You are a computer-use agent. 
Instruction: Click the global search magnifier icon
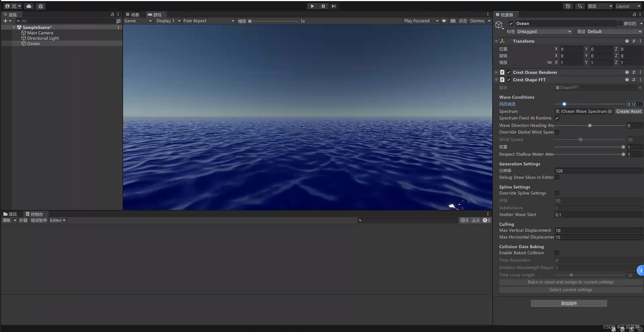coord(580,6)
